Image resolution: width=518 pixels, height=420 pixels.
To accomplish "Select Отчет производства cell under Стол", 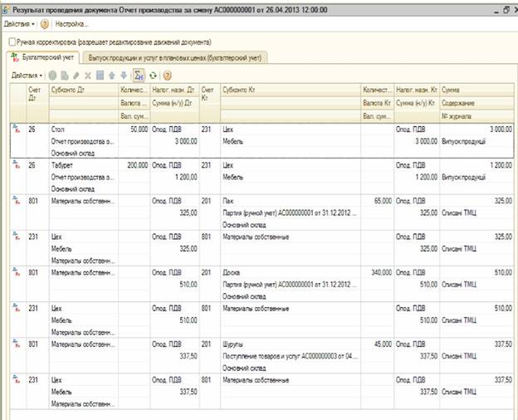I will [x=84, y=141].
